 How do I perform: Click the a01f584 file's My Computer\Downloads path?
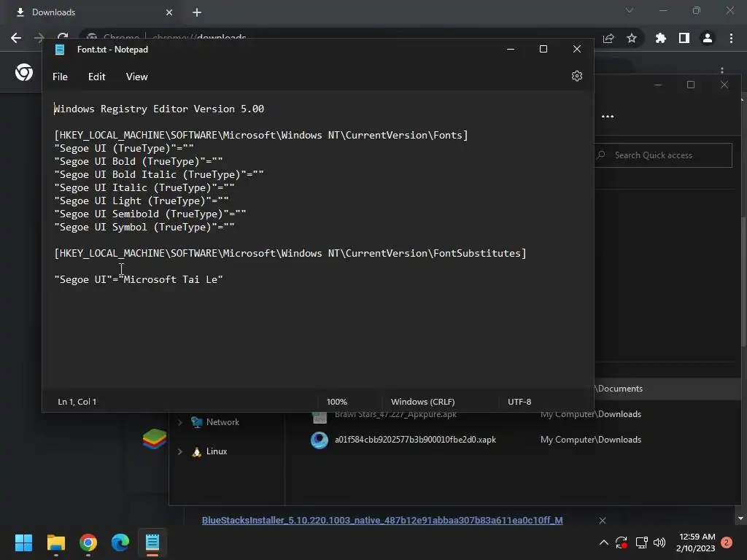coord(591,440)
